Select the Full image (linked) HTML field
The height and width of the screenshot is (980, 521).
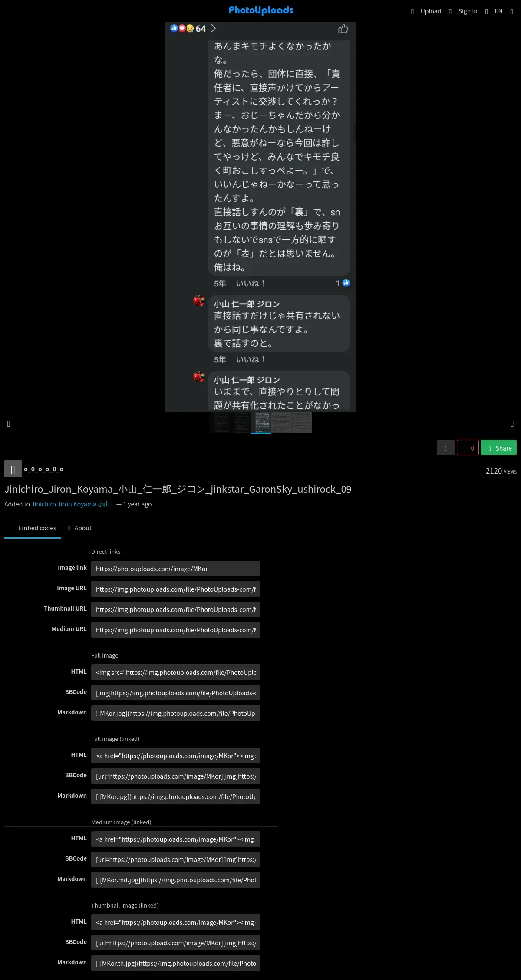tap(176, 756)
